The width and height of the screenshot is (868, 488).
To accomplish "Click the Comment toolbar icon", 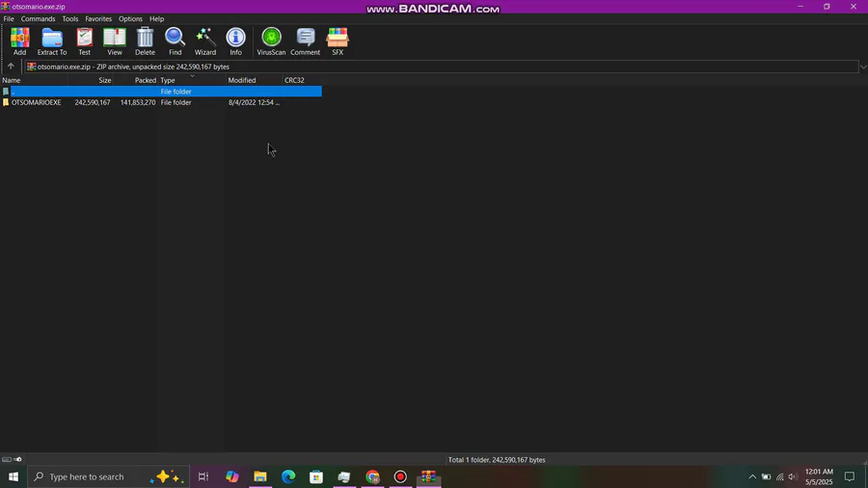I will [305, 41].
